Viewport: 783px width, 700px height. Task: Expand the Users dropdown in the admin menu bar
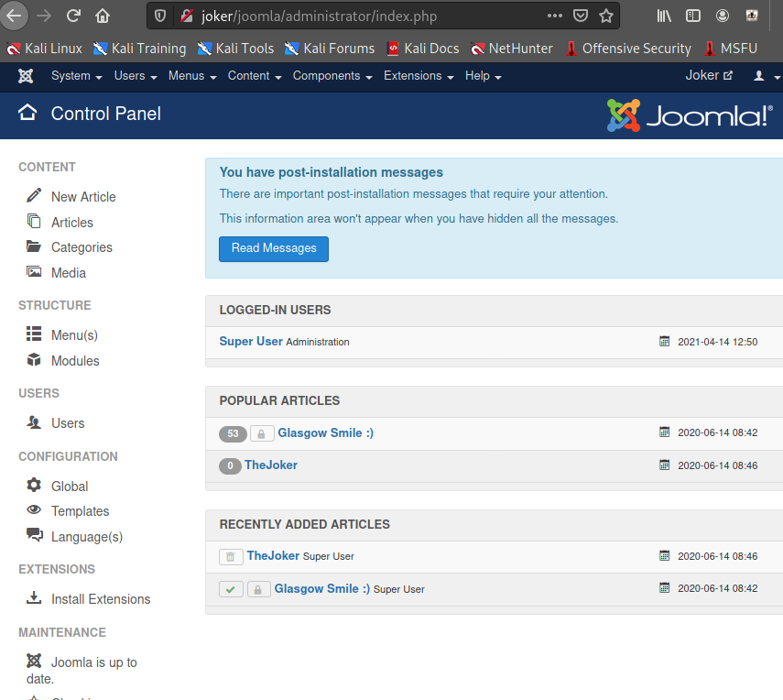pos(136,76)
